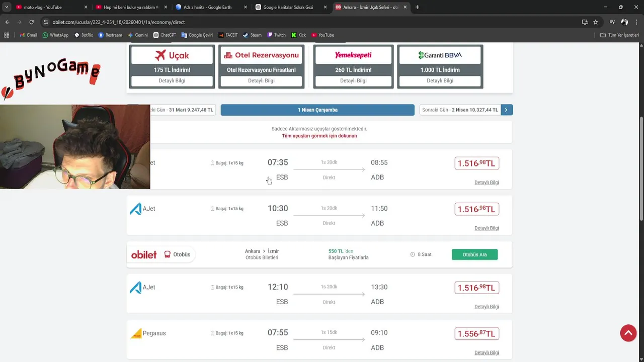Jump to page top with red arrow button
Image resolution: width=644 pixels, height=362 pixels.
(628, 333)
